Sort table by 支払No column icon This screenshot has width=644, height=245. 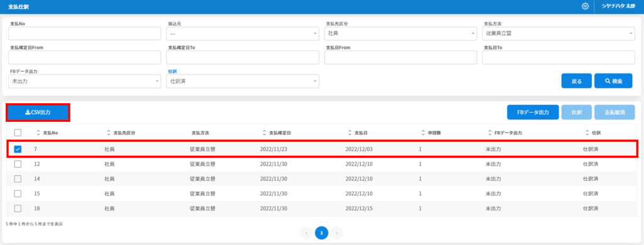pos(38,133)
